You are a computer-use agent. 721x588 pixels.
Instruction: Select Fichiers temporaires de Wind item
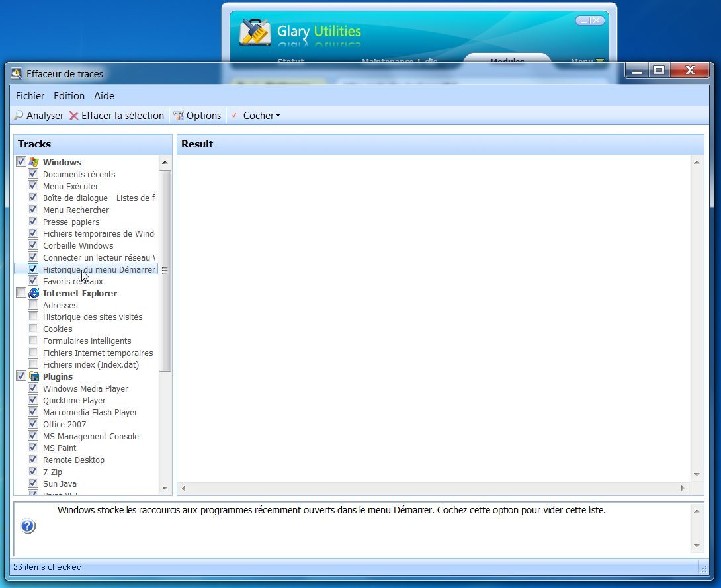[x=99, y=234]
